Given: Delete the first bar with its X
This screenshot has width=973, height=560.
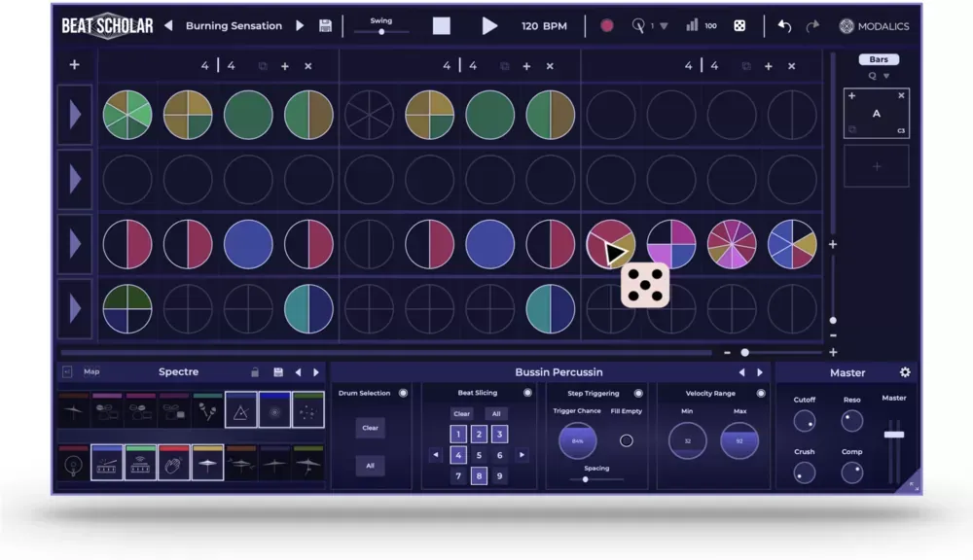Looking at the screenshot, I should 307,66.
